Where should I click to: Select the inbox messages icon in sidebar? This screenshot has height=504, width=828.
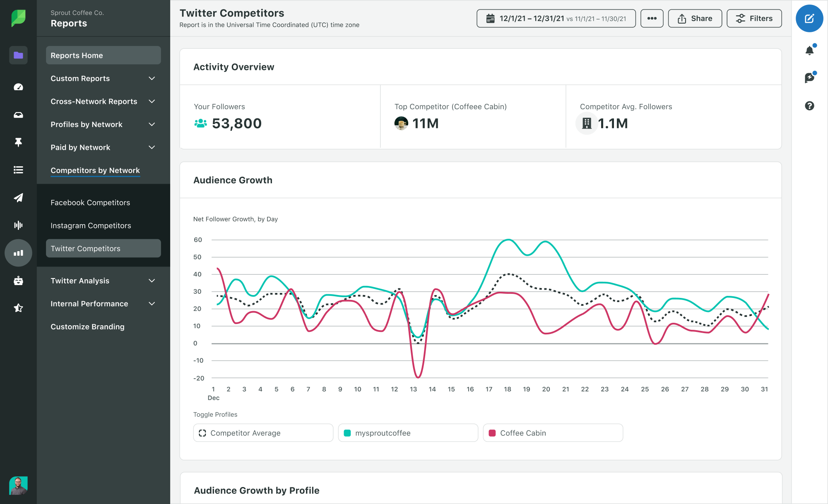[x=18, y=114]
